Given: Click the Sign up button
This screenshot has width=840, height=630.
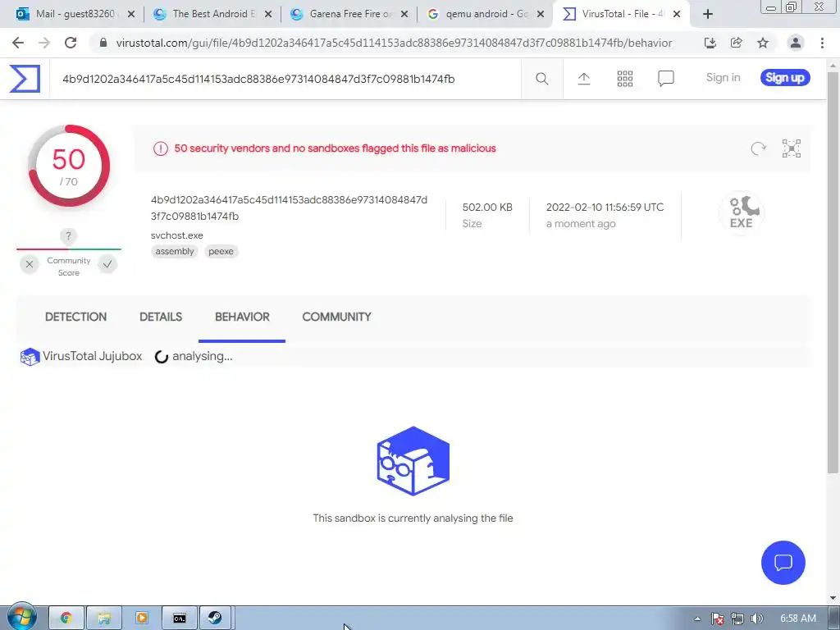Looking at the screenshot, I should coord(785,78).
